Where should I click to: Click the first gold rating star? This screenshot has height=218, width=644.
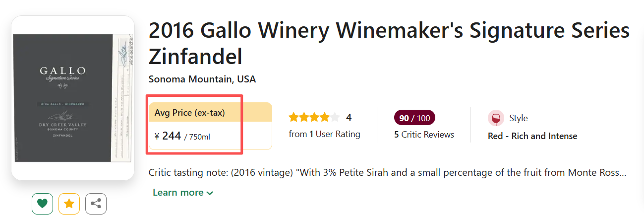(294, 118)
